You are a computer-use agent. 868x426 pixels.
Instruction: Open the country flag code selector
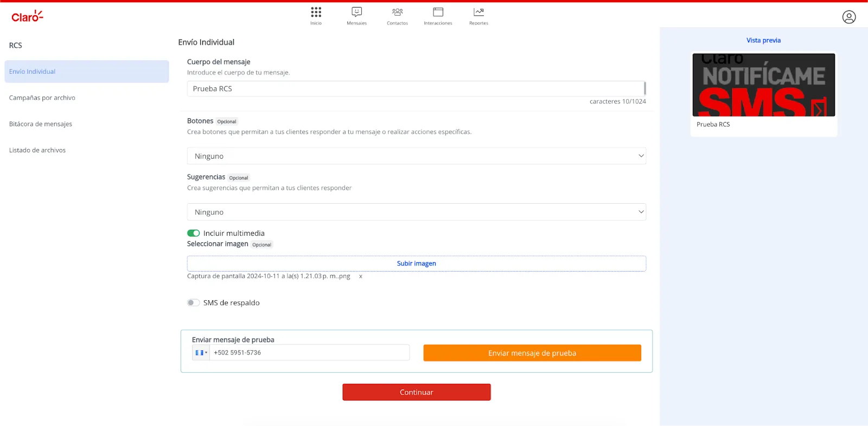tap(201, 353)
